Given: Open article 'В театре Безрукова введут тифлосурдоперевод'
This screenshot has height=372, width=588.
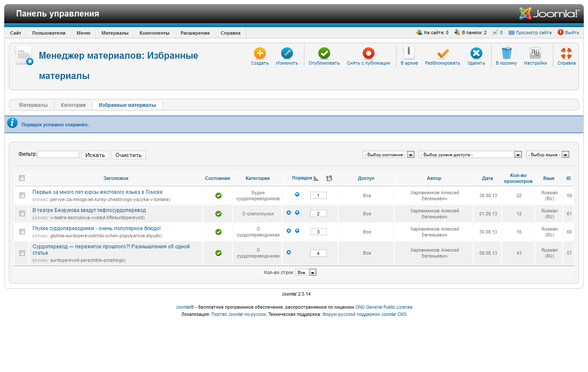Looking at the screenshot, I should (x=89, y=210).
